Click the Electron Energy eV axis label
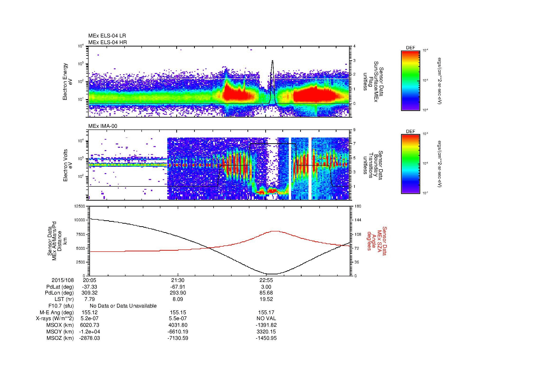555x392 pixels. click(x=67, y=82)
